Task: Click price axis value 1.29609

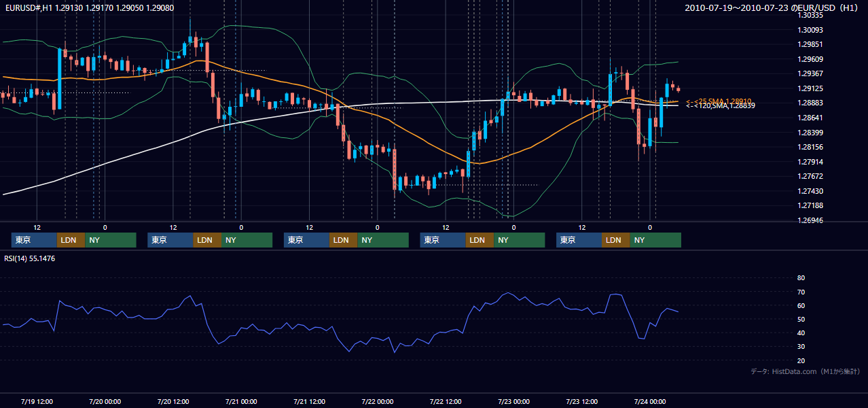Action: [810, 59]
